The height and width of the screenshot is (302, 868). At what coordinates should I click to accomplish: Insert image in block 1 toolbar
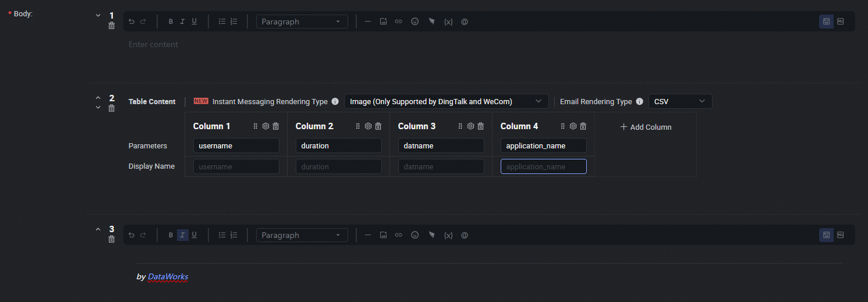coord(383,22)
